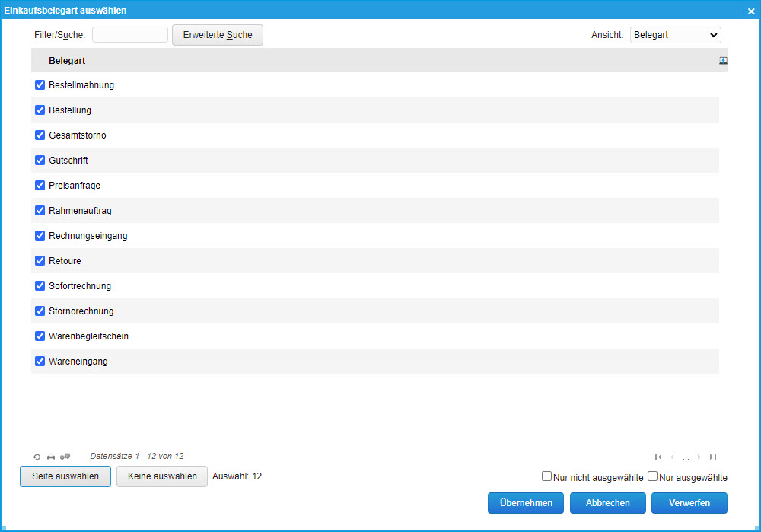Toggle the Wareneingang checkbox

(x=40, y=362)
